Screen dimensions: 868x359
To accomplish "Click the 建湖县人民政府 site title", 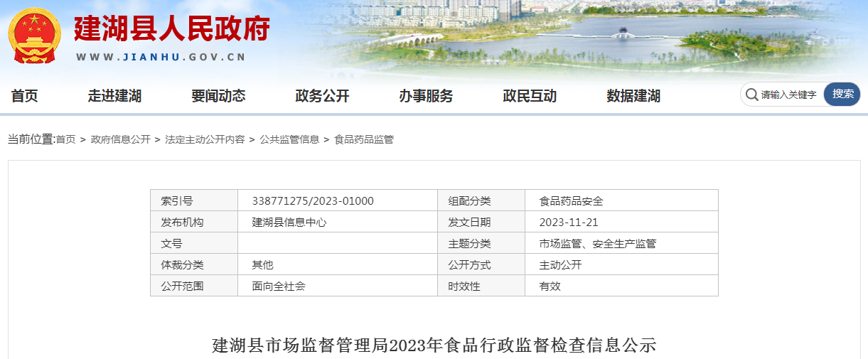I will pos(171,30).
